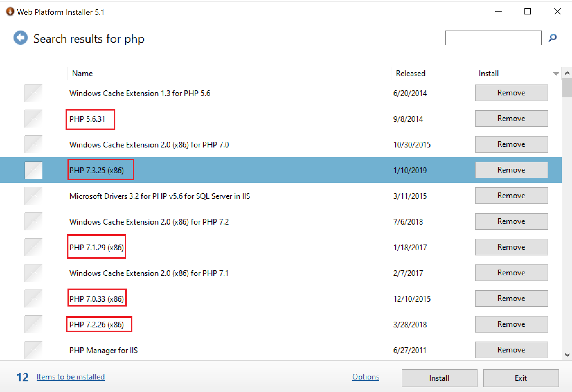Viewport: 572px width, 392px height.
Task: Remove Windows Cache Extension for PHP 7.1
Action: click(511, 273)
